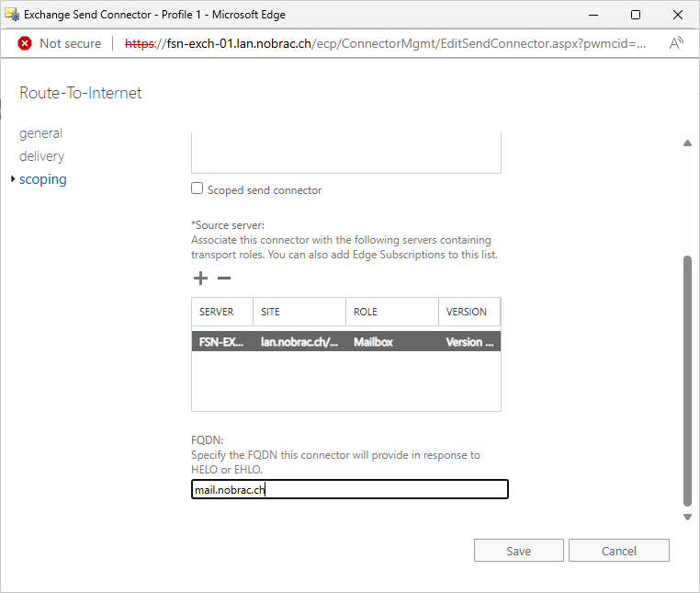Image resolution: width=700 pixels, height=593 pixels.
Task: Sort by SERVER column header
Action: tap(222, 312)
